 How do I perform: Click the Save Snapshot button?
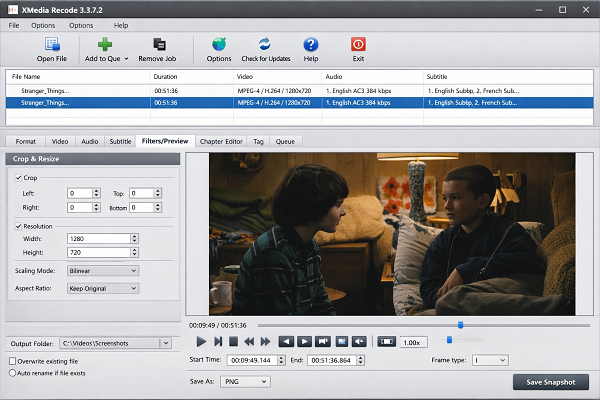point(551,382)
